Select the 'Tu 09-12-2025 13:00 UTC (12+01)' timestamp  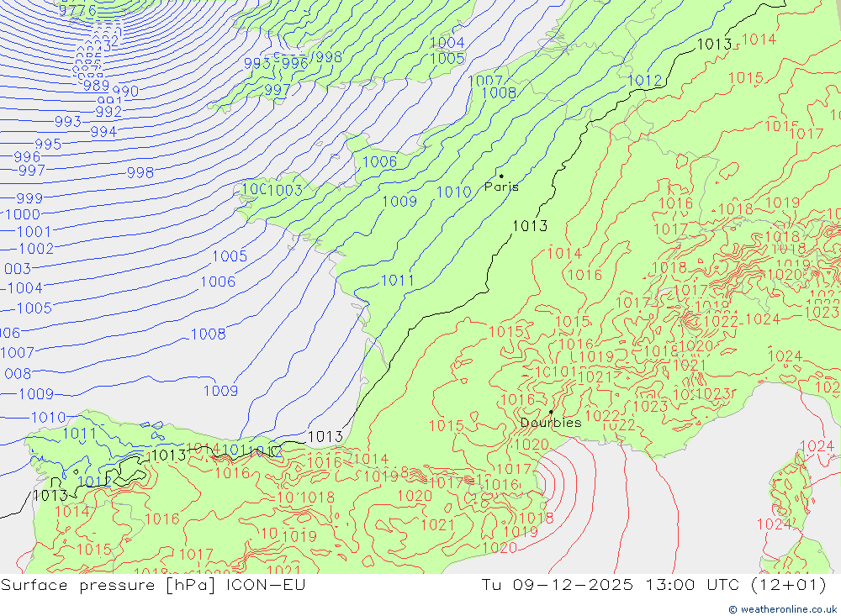tap(653, 585)
